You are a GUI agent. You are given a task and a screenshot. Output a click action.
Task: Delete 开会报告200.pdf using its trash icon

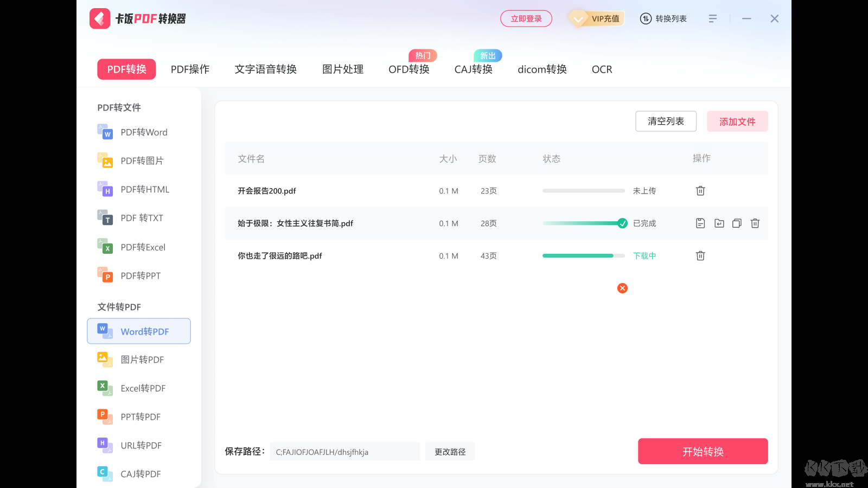(x=700, y=190)
